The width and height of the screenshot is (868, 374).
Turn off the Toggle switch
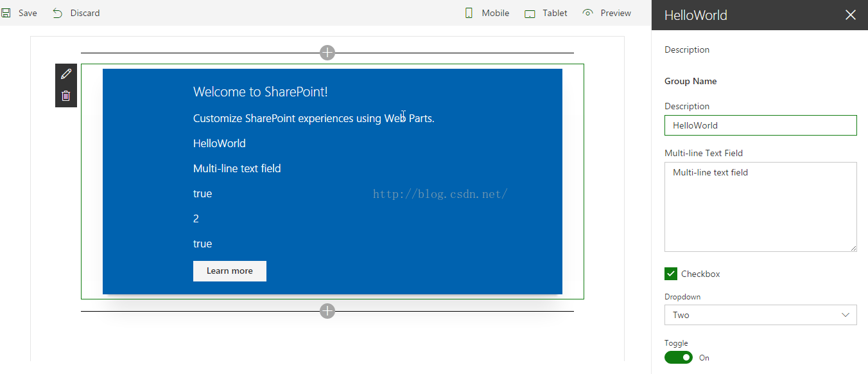pyautogui.click(x=679, y=357)
